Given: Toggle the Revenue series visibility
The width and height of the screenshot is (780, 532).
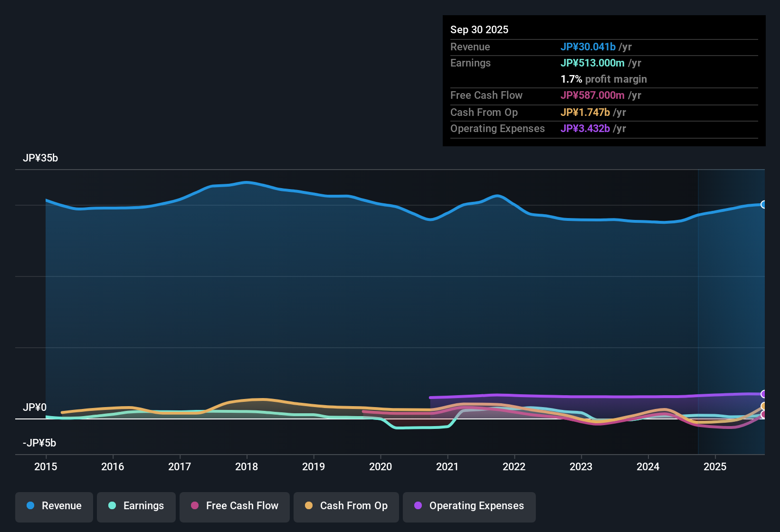Looking at the screenshot, I should click(54, 506).
